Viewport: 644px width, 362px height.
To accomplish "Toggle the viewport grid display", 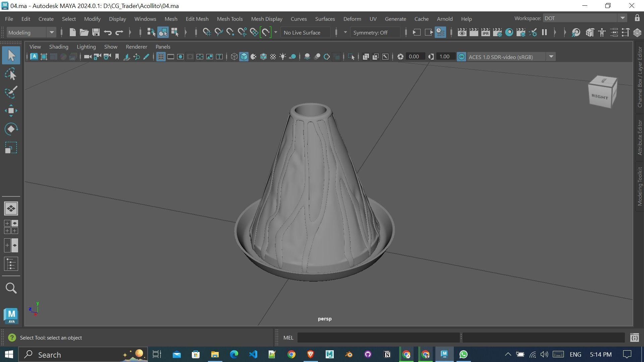I will point(161,57).
